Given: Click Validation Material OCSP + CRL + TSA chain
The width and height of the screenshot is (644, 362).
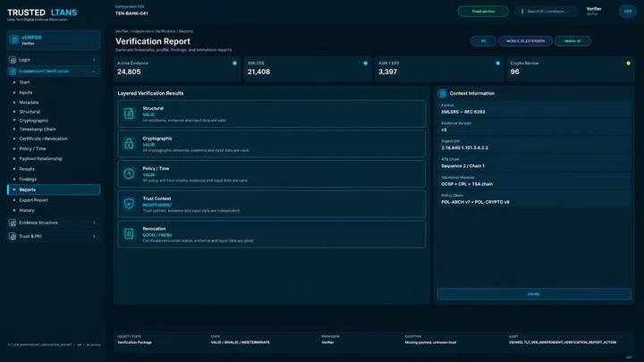Looking at the screenshot, I should click(x=467, y=184).
